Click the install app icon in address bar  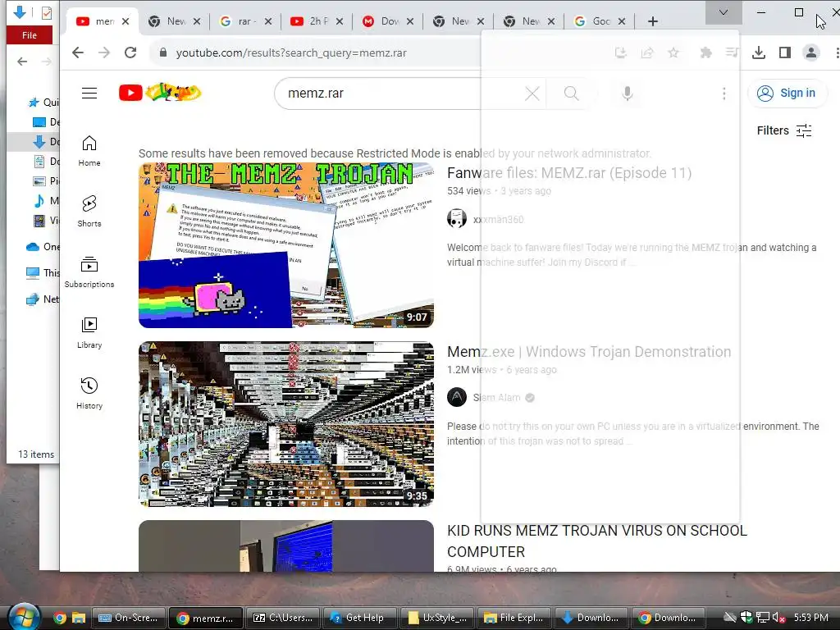click(621, 52)
